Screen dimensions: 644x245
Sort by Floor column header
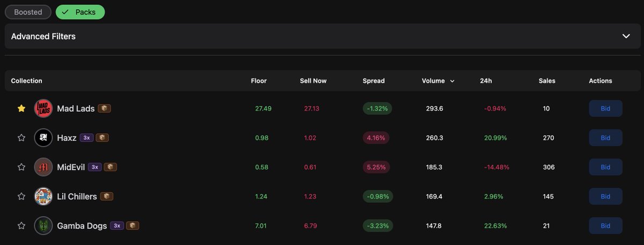[259, 81]
